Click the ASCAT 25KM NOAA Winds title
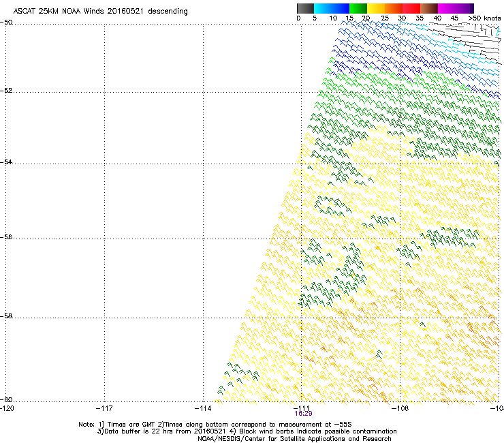504x443 pixels. pos(100,11)
